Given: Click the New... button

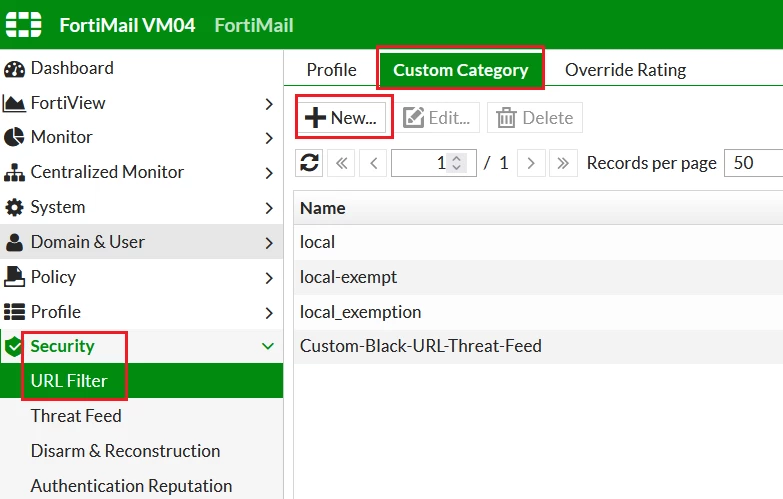Looking at the screenshot, I should tap(342, 117).
